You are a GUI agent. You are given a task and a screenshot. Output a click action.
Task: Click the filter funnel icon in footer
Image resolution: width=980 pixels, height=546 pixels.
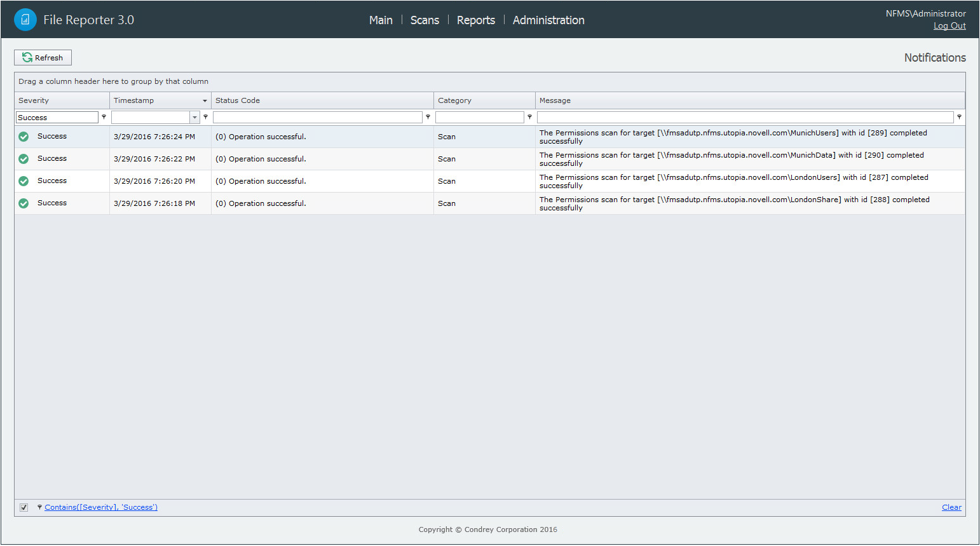pos(39,507)
